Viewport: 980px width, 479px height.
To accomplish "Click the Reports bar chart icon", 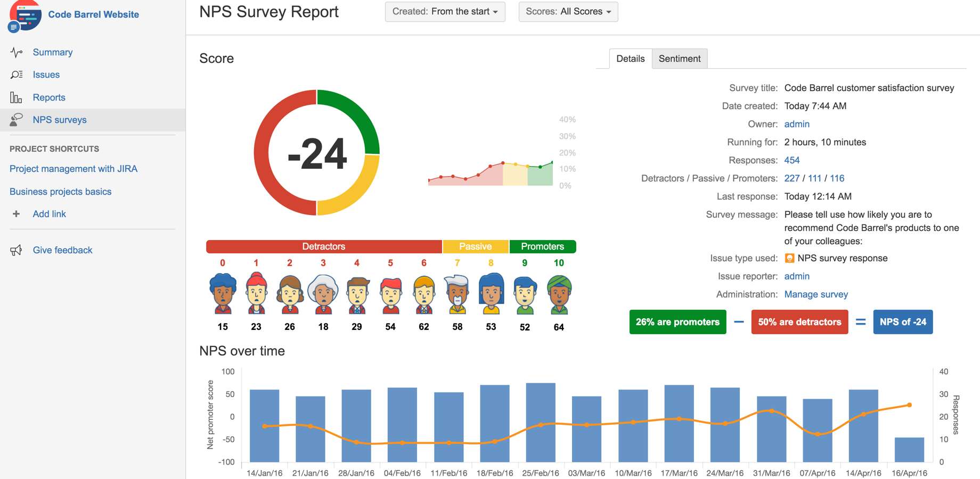I will click(16, 97).
